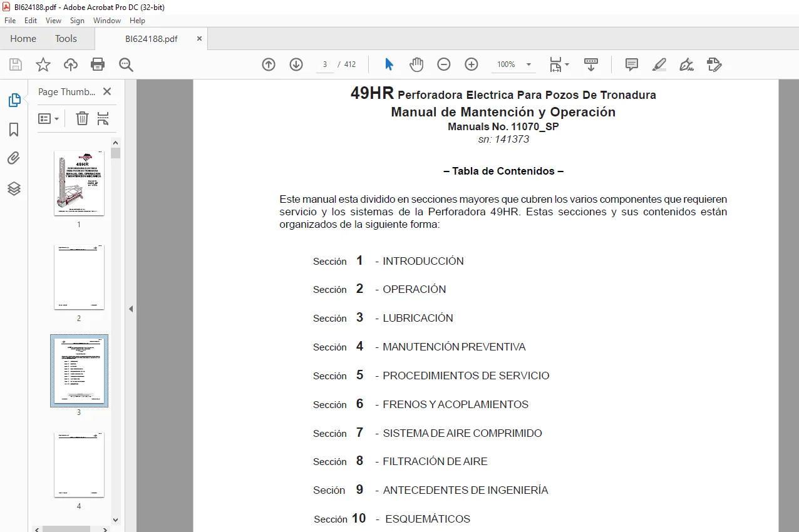The height and width of the screenshot is (532, 799).
Task: Print the document with the printer icon
Action: click(x=98, y=64)
